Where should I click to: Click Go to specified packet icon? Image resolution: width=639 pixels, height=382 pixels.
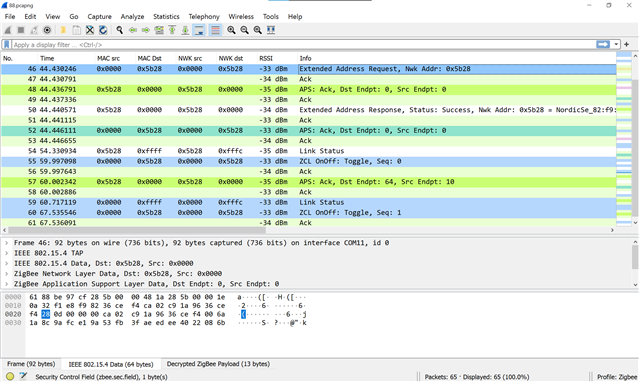click(159, 30)
